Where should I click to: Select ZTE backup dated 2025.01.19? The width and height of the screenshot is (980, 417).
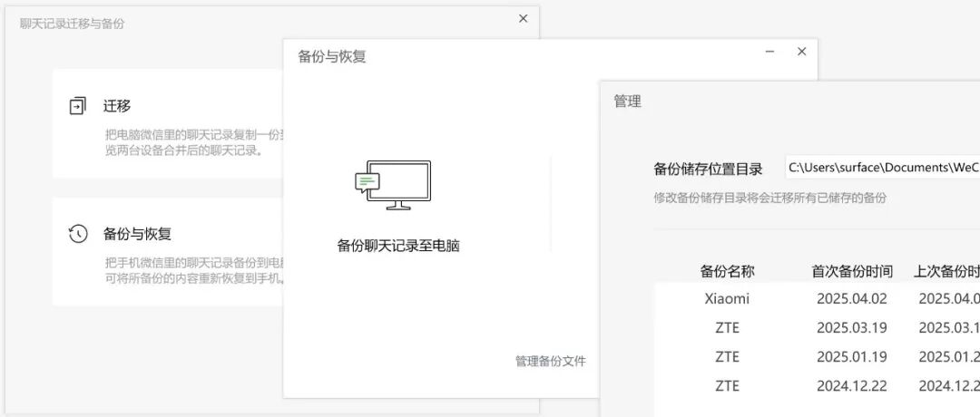818,356
